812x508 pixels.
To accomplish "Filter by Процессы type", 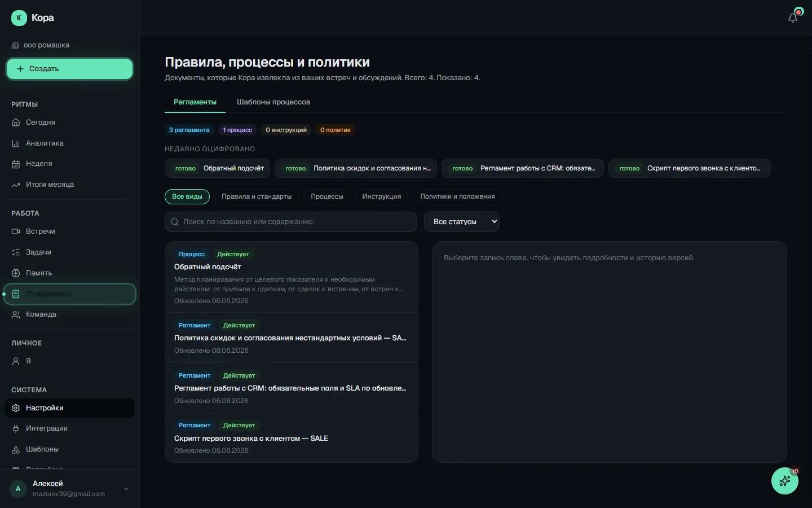I will [327, 196].
